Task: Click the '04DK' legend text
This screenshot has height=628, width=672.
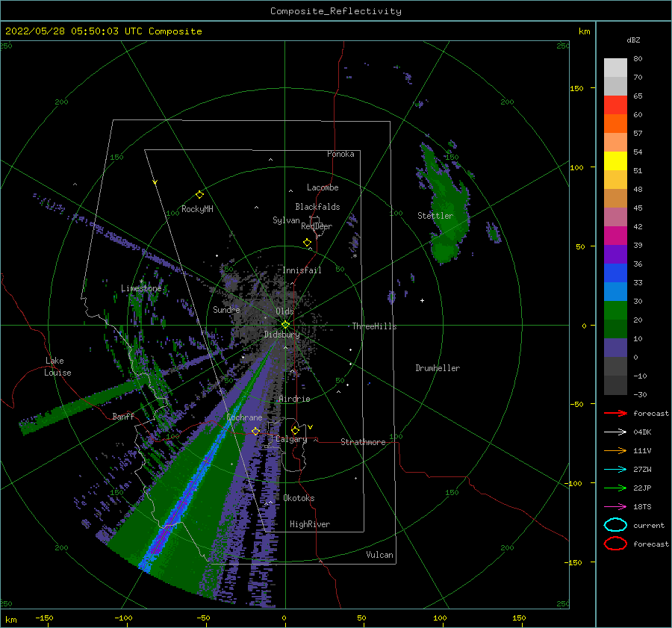Action: (x=642, y=432)
